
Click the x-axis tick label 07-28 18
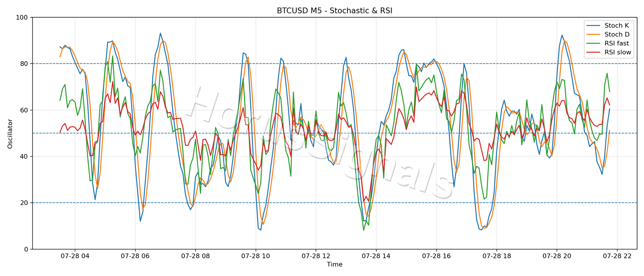point(497,256)
